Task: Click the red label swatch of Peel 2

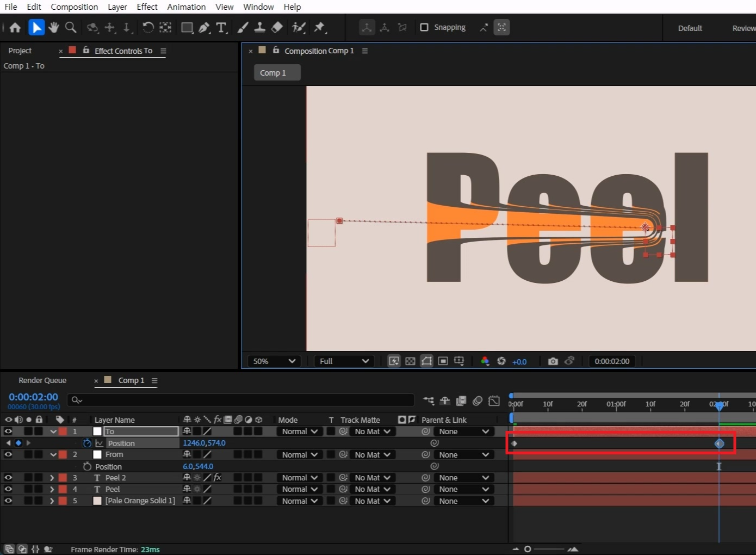Action: 63,478
